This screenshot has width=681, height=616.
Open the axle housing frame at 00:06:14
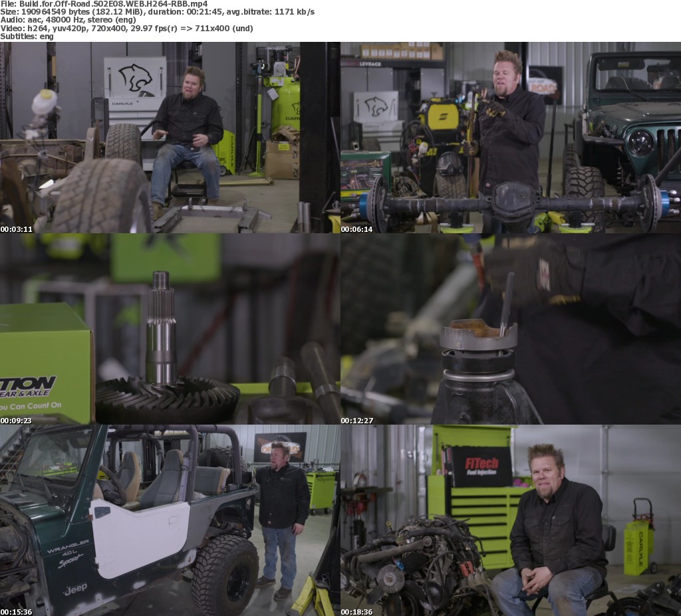(x=510, y=137)
